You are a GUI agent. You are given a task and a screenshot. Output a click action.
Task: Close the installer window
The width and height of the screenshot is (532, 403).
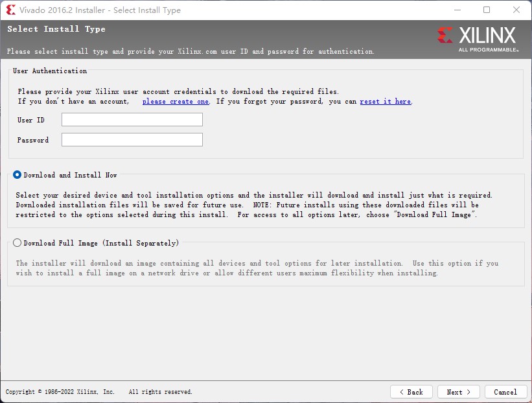point(516,10)
